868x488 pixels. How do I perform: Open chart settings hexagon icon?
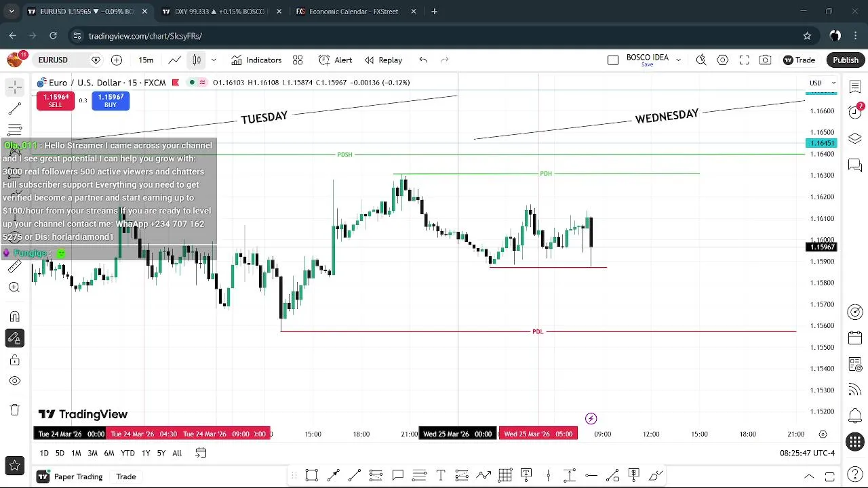(x=723, y=60)
